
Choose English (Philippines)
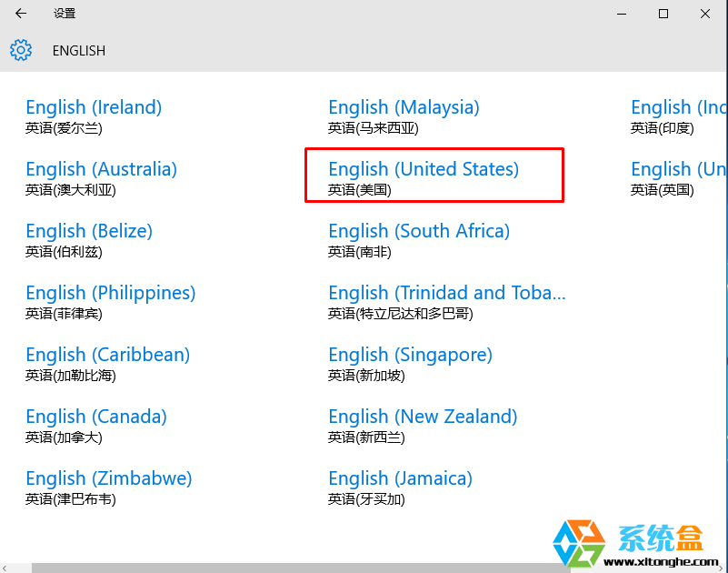[111, 301]
